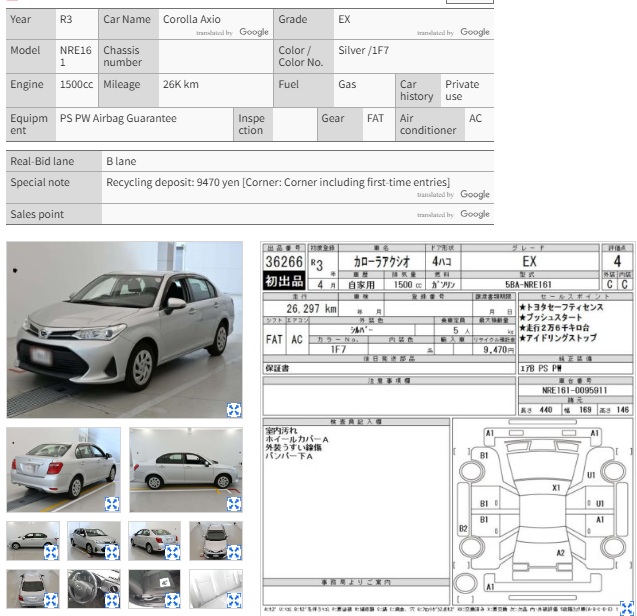Image resolution: width=637 pixels, height=616 pixels.
Task: Expand the white rear seat thumbnail
Action: click(234, 600)
